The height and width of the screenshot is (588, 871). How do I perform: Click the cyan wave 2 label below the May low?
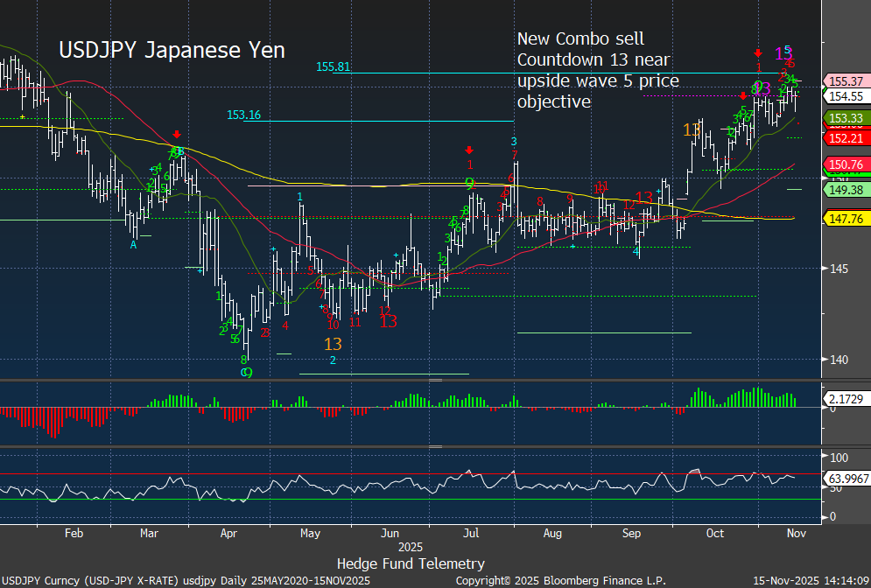(x=333, y=360)
